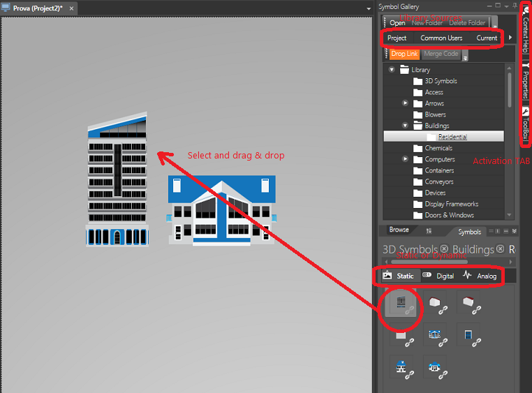Click the breadcrumb horizontal scrollbar thumb
532x393 pixels.
(429, 262)
